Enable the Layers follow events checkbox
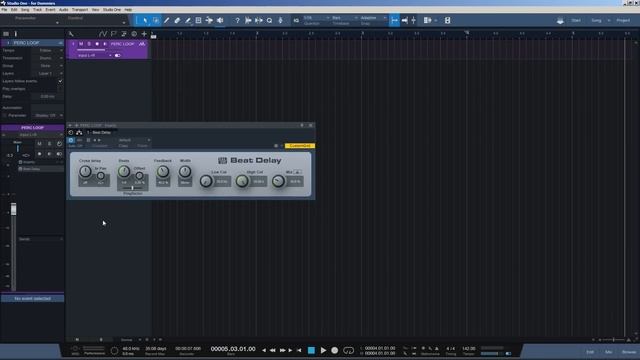 click(x=60, y=81)
